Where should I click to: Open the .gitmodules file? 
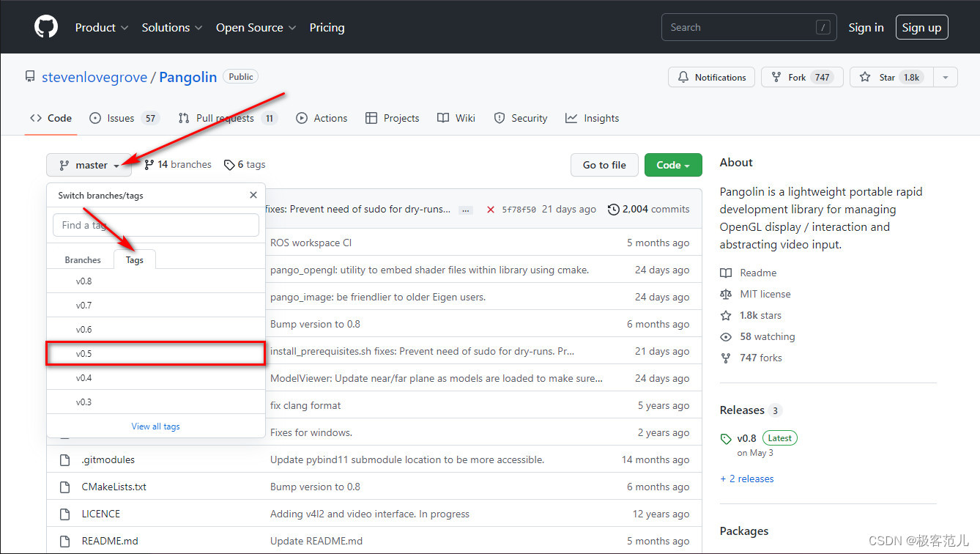(x=108, y=459)
